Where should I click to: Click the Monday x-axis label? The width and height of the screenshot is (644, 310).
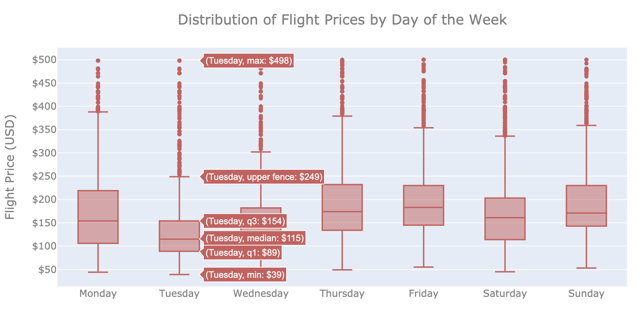coord(98,294)
